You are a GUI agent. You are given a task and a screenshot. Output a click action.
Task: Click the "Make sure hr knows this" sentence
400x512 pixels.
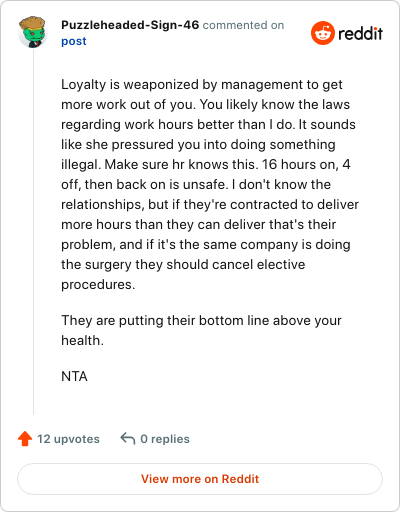(181, 165)
